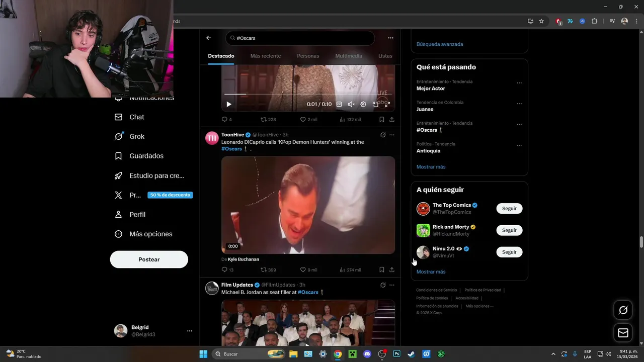Click the Postear button
The image size is (644, 362).
149,259
